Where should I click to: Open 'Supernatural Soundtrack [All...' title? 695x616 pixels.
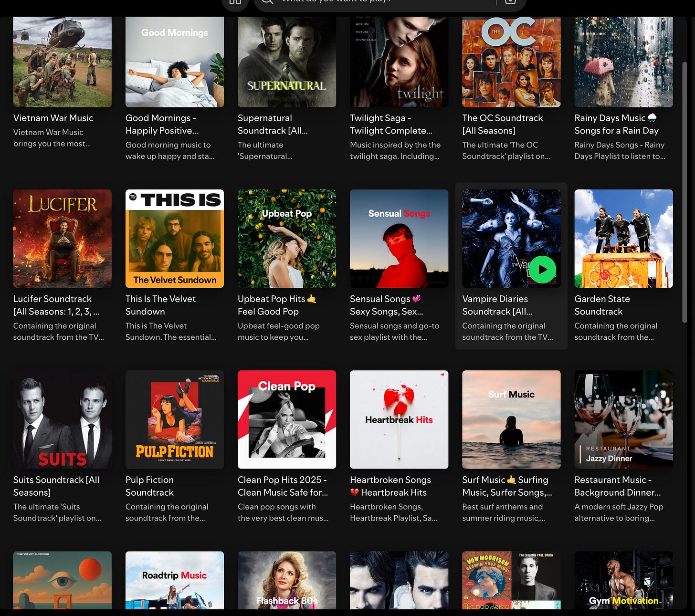273,124
